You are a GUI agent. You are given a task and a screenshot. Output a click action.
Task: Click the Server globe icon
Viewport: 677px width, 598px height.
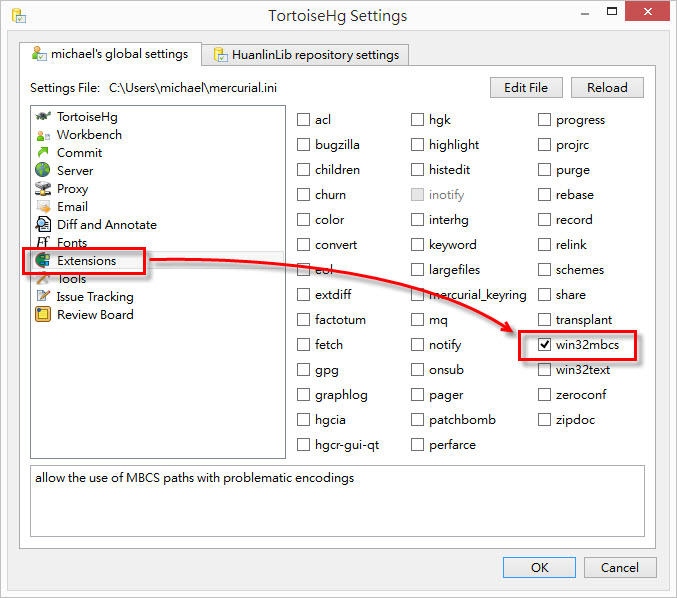[43, 170]
